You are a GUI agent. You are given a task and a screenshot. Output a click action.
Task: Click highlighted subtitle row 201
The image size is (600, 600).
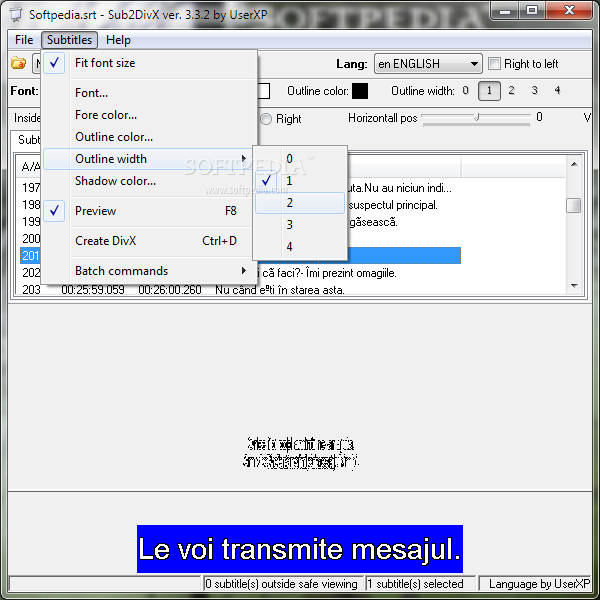tap(240, 256)
